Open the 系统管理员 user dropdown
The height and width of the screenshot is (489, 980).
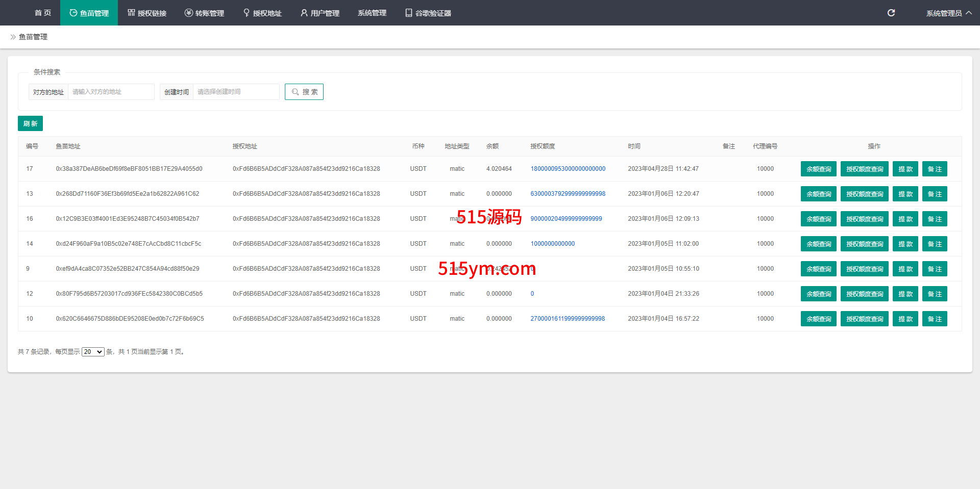coord(948,13)
